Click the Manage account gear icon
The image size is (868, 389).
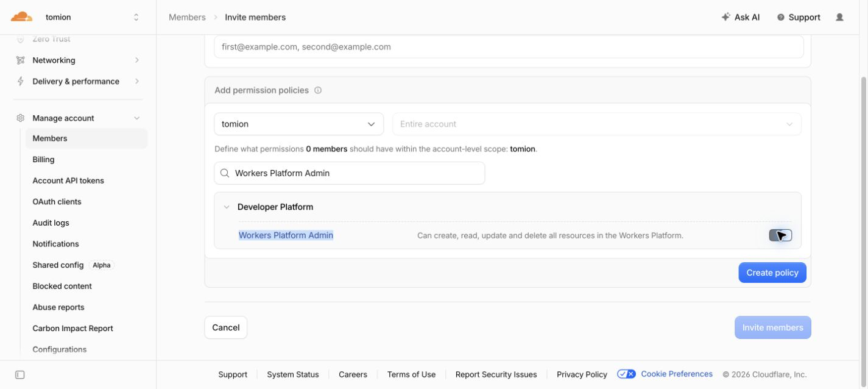point(21,118)
